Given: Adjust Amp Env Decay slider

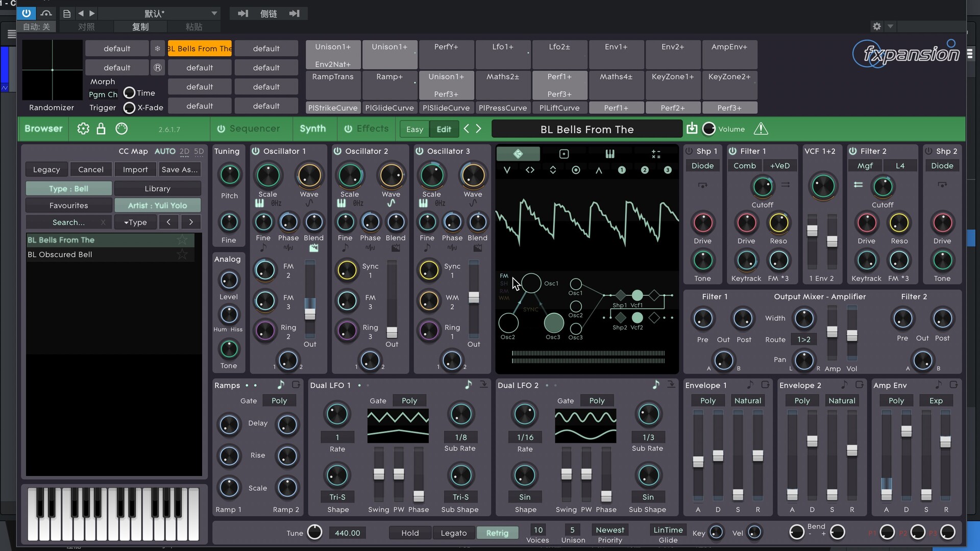Looking at the screenshot, I should [906, 431].
